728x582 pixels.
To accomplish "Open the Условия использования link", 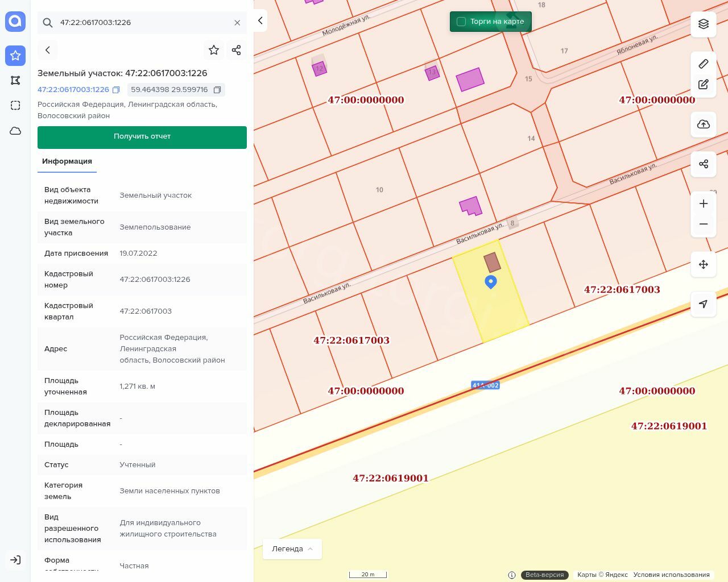I will pos(671,575).
